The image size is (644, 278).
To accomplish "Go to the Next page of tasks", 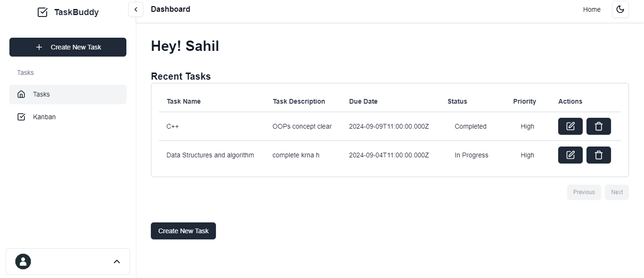I will pos(617,192).
